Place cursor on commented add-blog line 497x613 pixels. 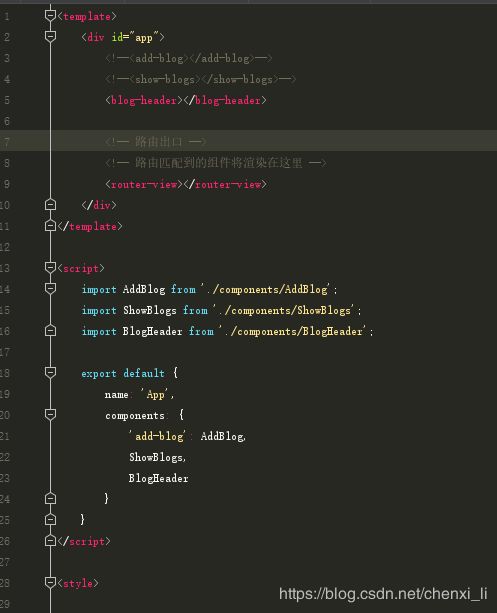[x=188, y=58]
